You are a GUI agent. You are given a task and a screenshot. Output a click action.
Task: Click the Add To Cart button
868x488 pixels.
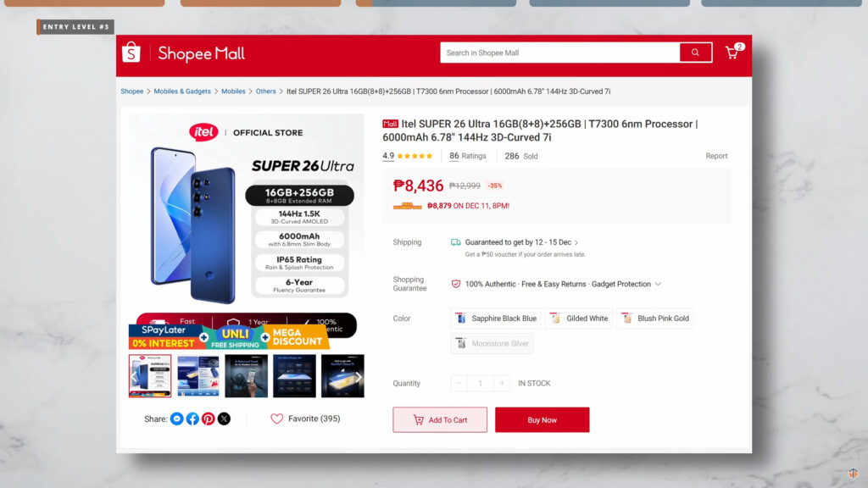pyautogui.click(x=440, y=420)
